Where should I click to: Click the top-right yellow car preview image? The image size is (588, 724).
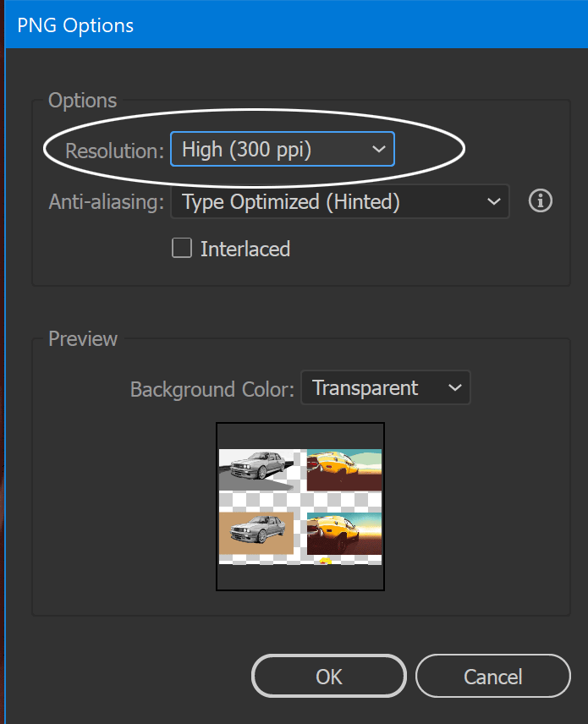(x=344, y=469)
